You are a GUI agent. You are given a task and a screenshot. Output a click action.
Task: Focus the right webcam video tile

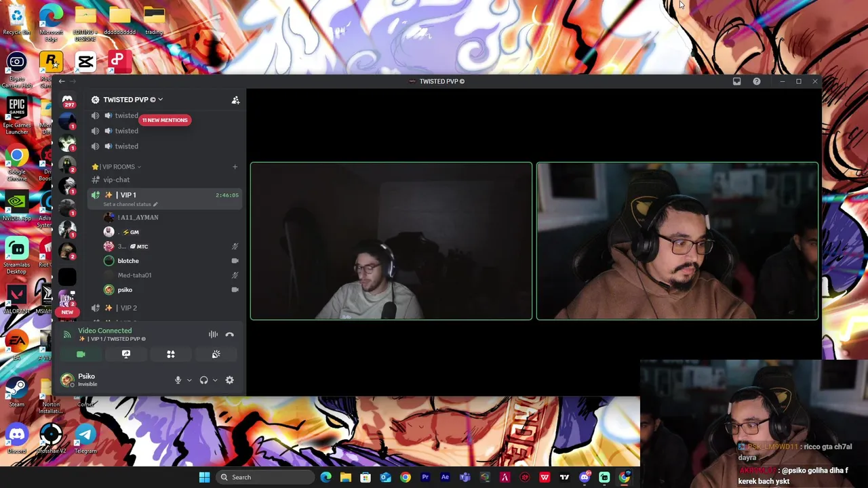(x=677, y=241)
